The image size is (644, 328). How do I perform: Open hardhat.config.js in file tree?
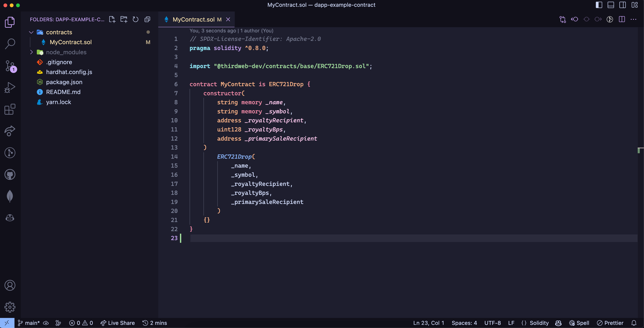click(x=69, y=72)
